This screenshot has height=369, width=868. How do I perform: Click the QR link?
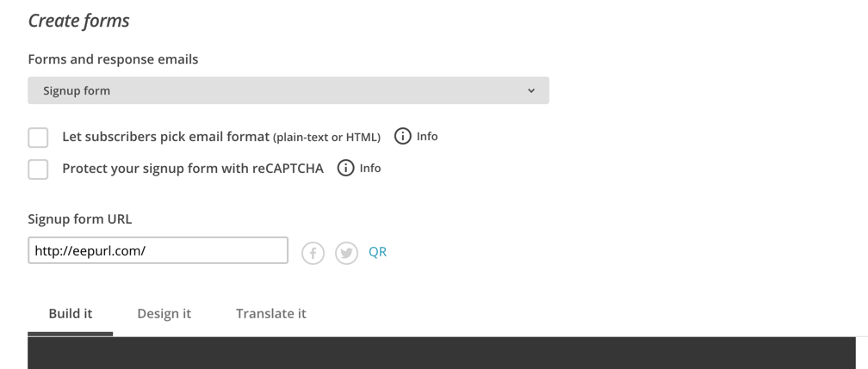[x=377, y=252]
